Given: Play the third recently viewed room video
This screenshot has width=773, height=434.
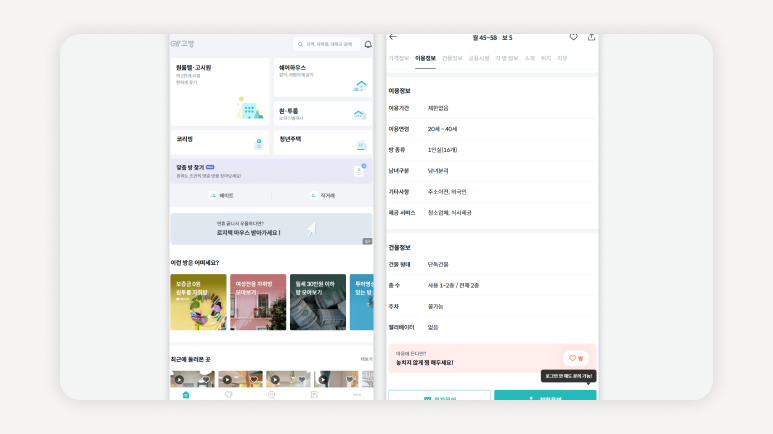Looking at the screenshot, I should [x=275, y=380].
